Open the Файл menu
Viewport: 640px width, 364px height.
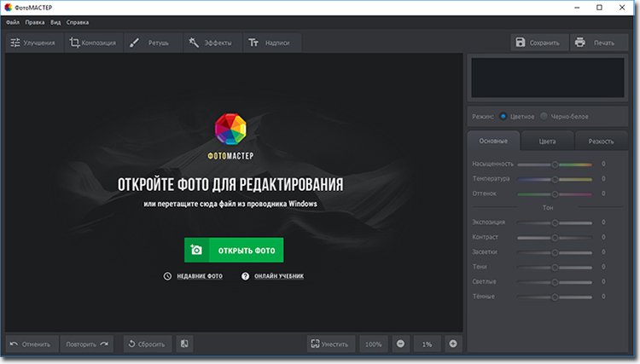(13, 22)
